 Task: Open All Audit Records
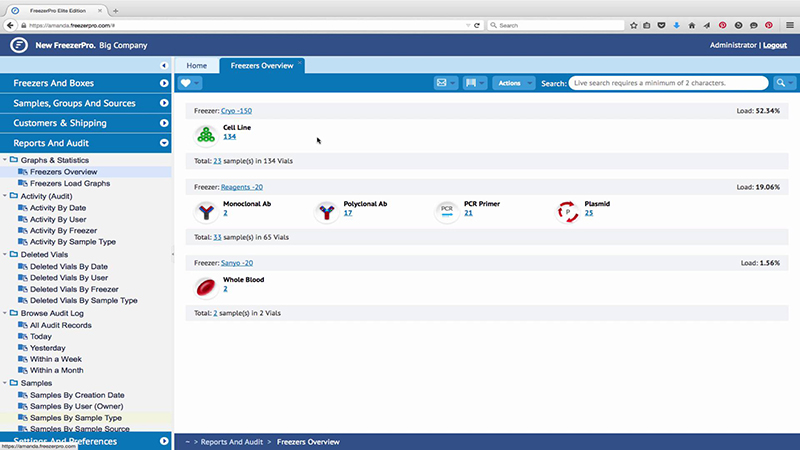61,325
